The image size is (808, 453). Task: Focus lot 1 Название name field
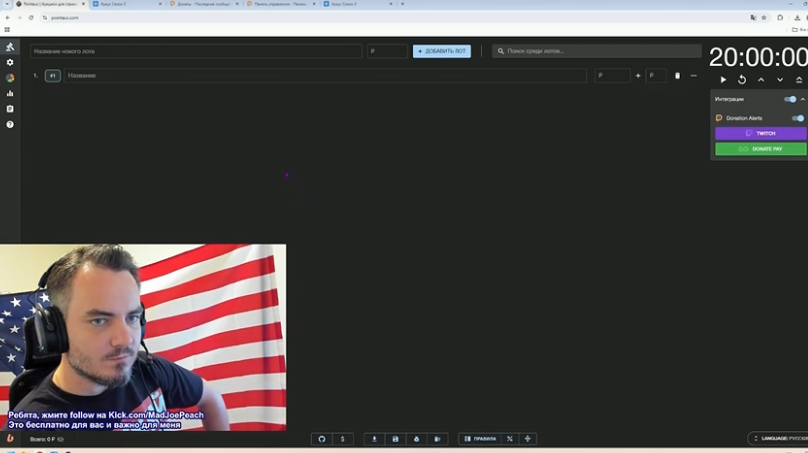tap(325, 76)
